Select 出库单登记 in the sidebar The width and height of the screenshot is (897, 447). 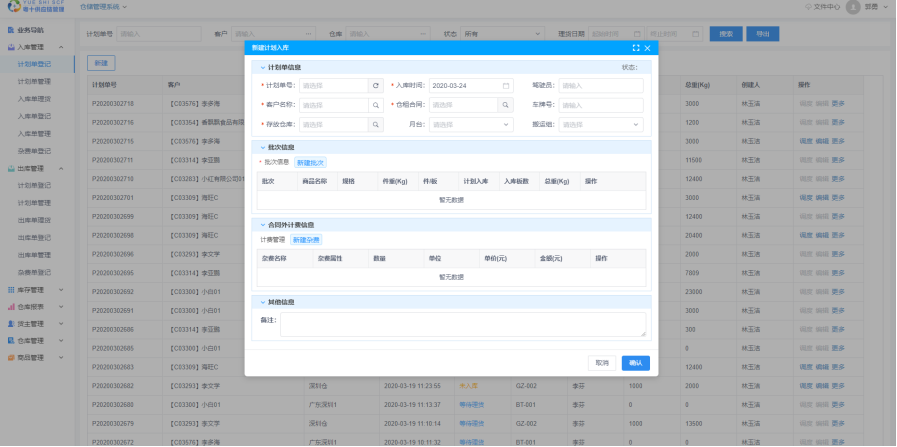pyautogui.click(x=34, y=238)
